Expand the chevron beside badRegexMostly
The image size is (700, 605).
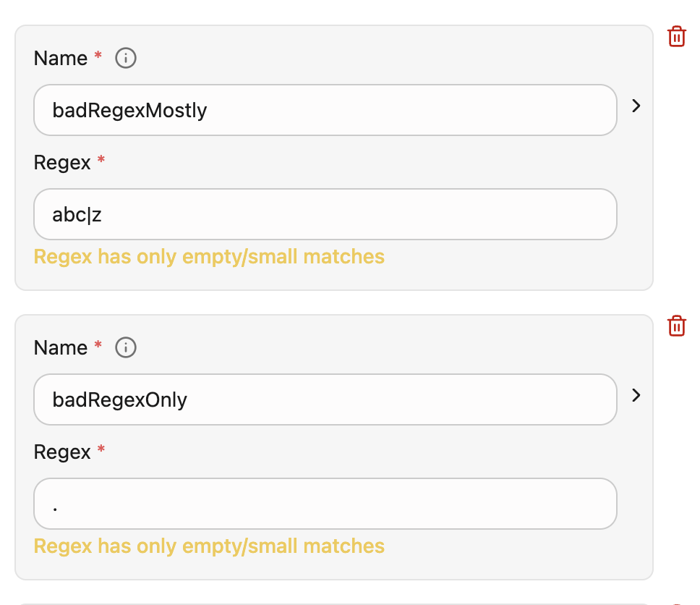coord(636,106)
